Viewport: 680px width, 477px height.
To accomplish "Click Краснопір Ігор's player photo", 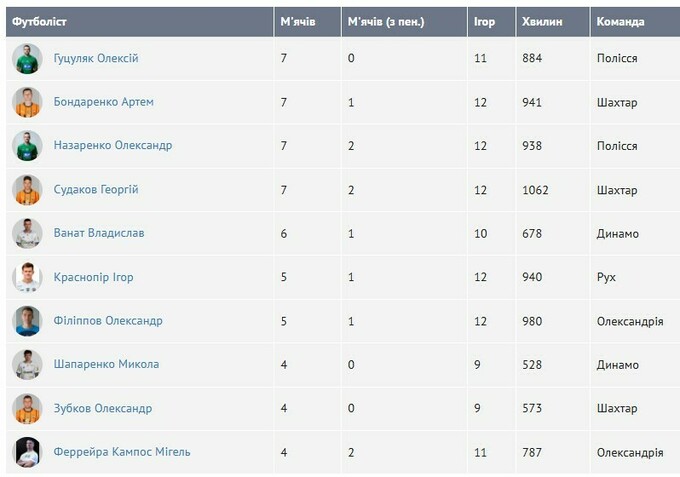I will (x=27, y=277).
